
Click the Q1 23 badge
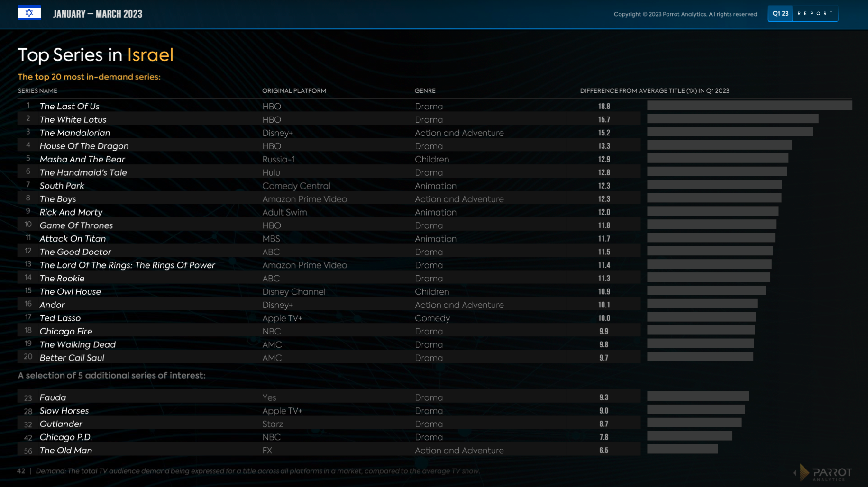780,14
